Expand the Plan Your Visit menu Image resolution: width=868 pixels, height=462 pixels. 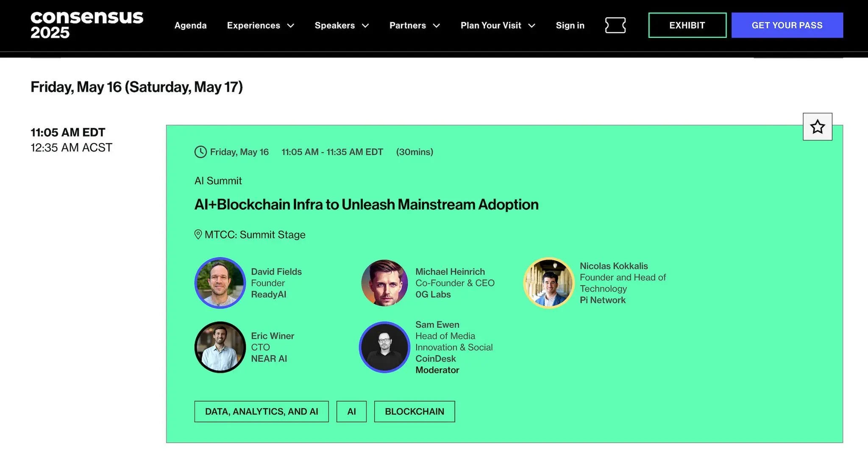click(x=498, y=25)
